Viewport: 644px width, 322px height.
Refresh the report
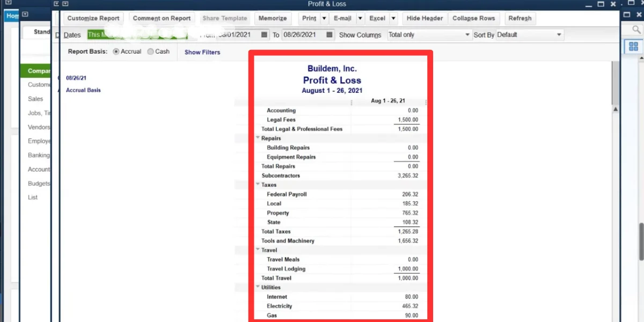tap(519, 18)
